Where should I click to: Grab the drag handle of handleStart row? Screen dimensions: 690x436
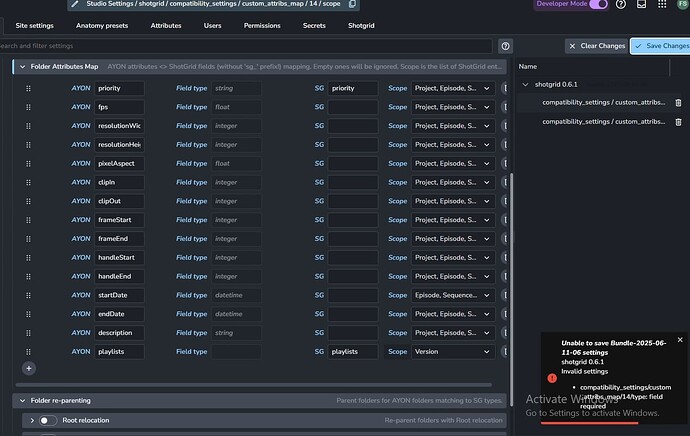[28, 258]
